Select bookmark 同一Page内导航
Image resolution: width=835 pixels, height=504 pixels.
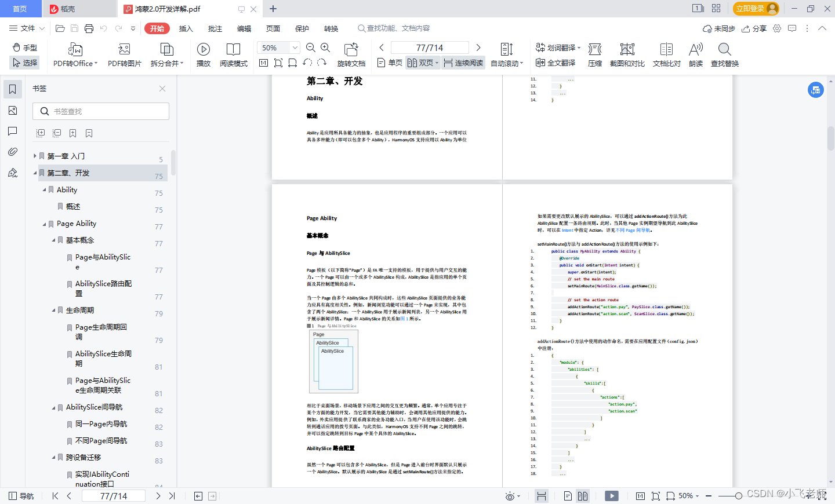point(101,424)
